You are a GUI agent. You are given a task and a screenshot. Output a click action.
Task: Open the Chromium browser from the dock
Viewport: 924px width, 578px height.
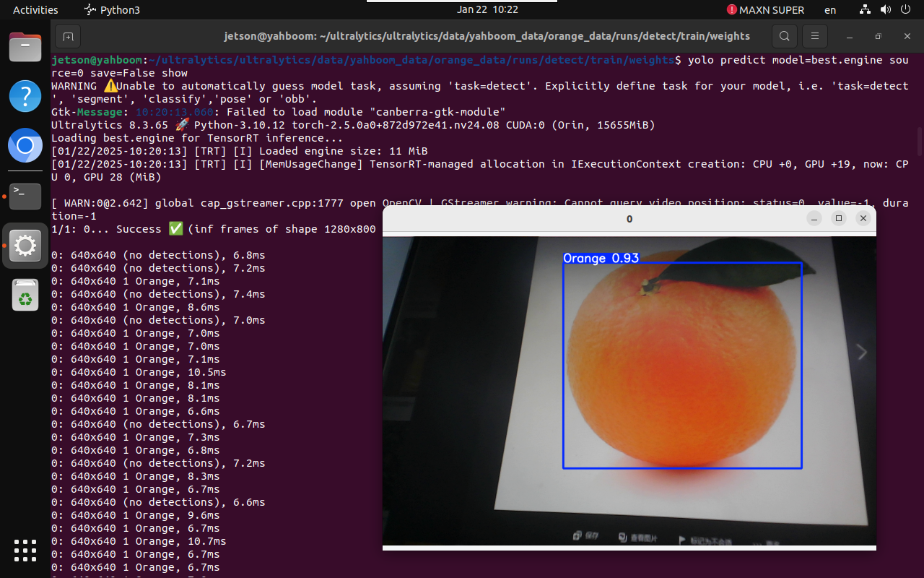pyautogui.click(x=25, y=147)
